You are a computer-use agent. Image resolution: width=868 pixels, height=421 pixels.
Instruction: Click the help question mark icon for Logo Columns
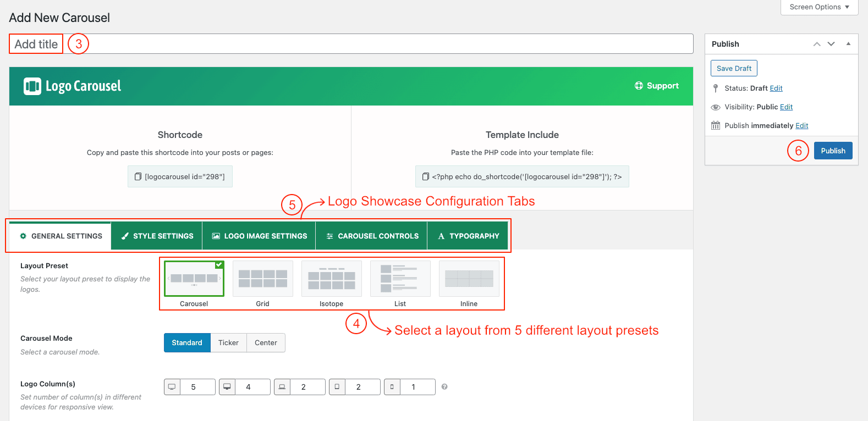tap(444, 387)
